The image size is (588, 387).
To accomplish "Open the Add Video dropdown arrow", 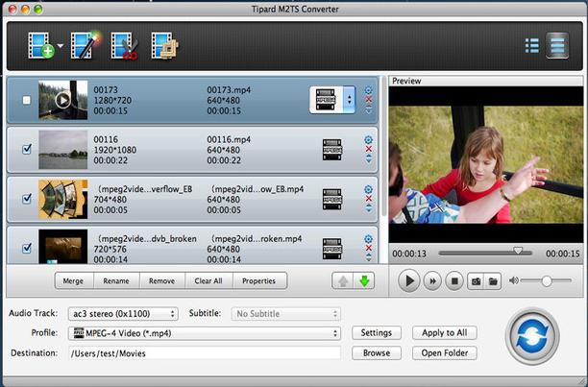I will (x=60, y=46).
